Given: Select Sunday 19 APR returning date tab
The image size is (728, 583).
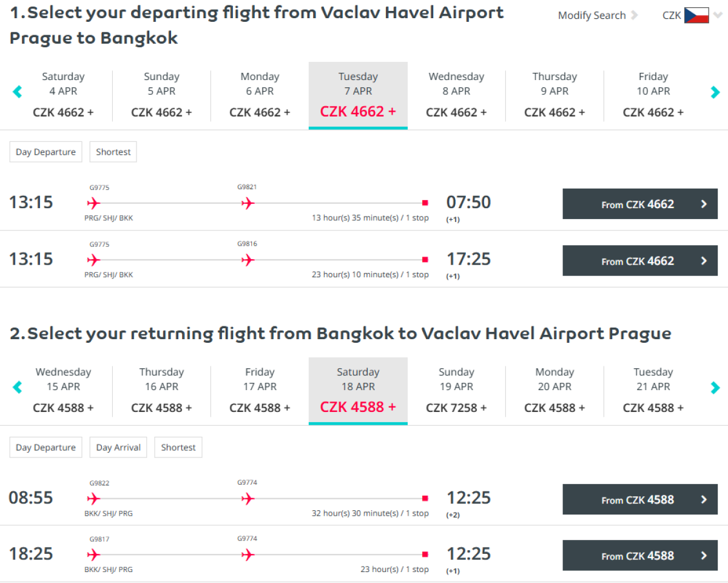Looking at the screenshot, I should (x=456, y=391).
